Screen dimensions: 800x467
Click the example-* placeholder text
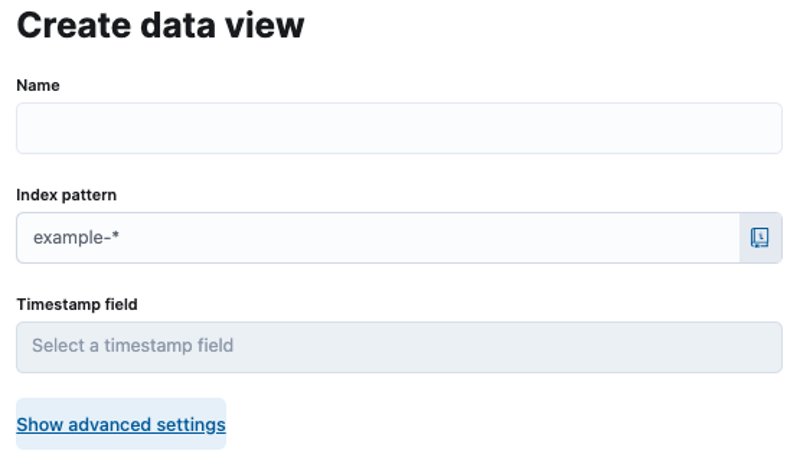click(x=76, y=237)
